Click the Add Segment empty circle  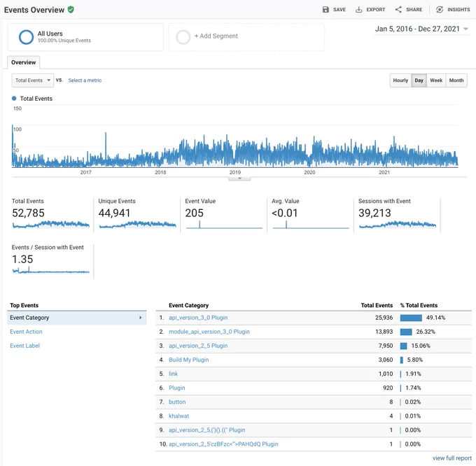(x=183, y=37)
